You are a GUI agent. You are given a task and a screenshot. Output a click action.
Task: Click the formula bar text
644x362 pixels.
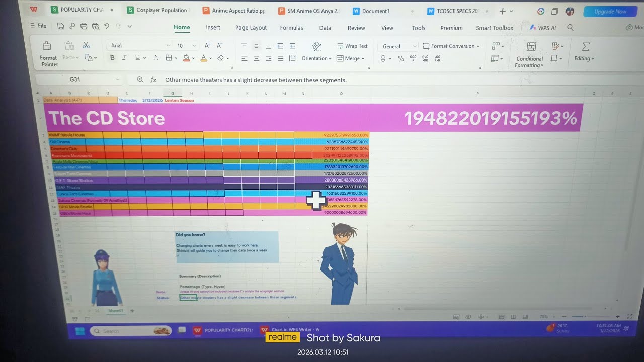(256, 80)
